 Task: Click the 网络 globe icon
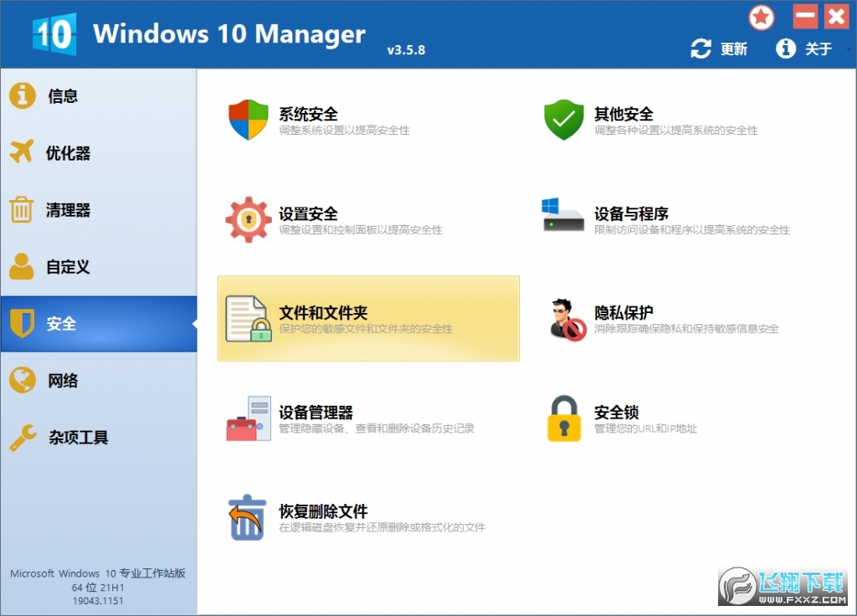(x=23, y=380)
